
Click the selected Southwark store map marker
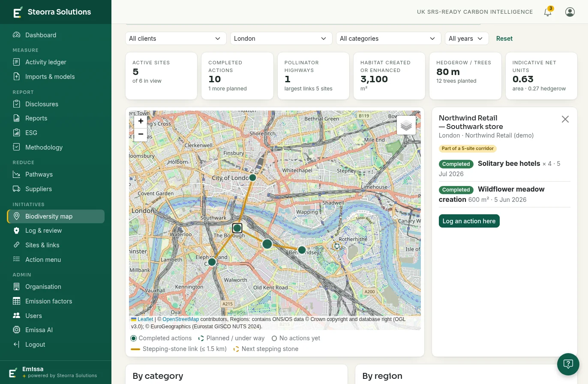click(x=237, y=228)
